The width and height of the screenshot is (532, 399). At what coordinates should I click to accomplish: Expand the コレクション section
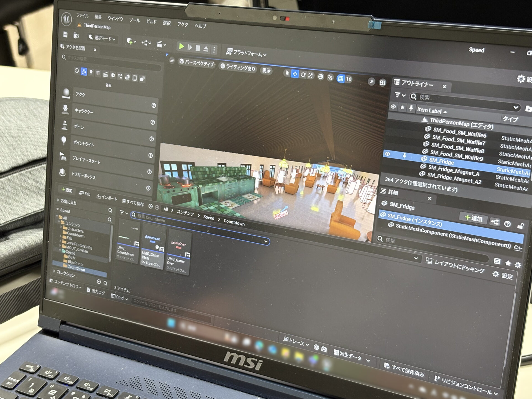pyautogui.click(x=54, y=271)
